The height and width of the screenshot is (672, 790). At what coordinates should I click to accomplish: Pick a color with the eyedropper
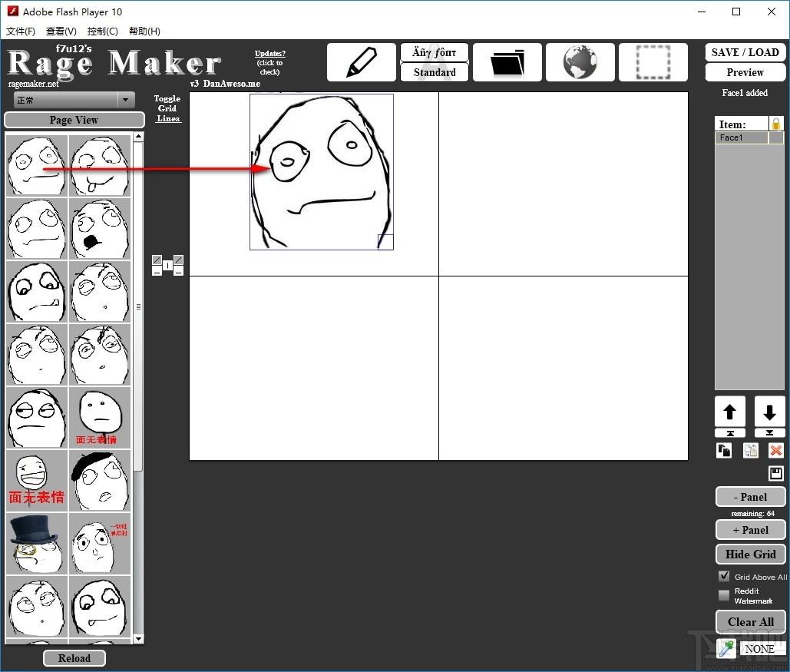pos(726,648)
